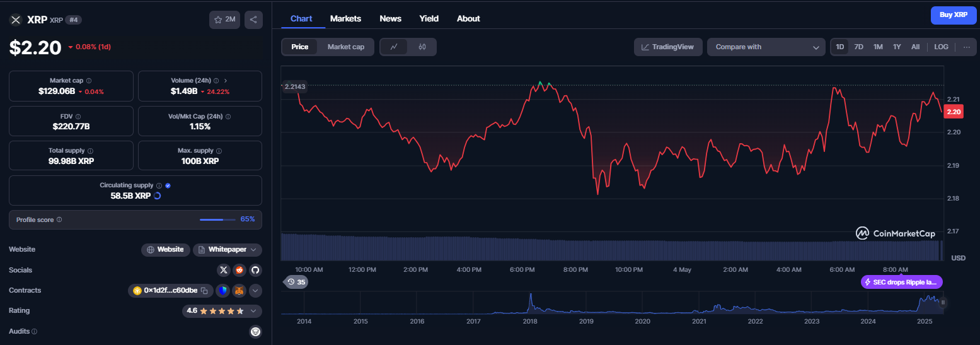Toggle LOG scale on chart
Image resolution: width=980 pixels, height=345 pixels.
pos(941,47)
